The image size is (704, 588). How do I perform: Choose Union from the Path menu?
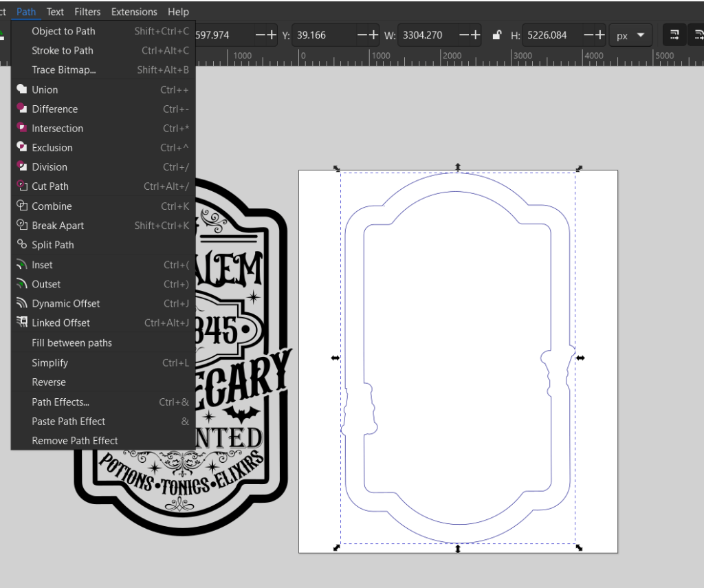pos(45,89)
